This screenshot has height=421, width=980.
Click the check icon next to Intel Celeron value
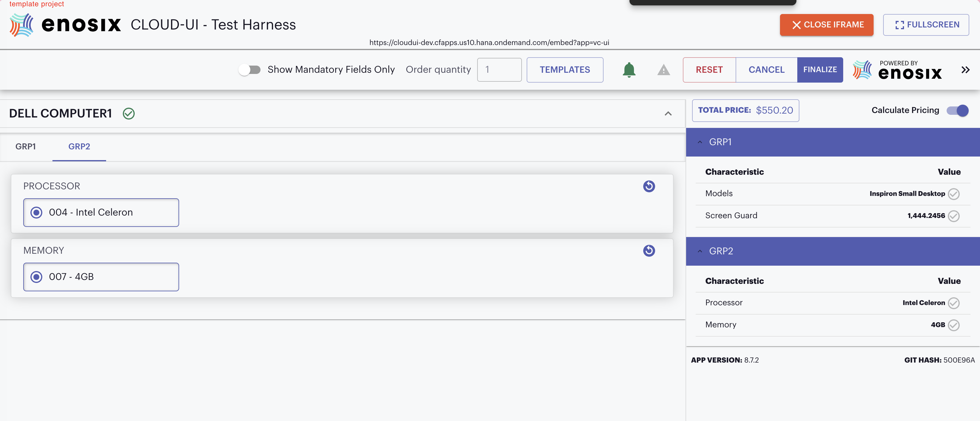pyautogui.click(x=953, y=303)
